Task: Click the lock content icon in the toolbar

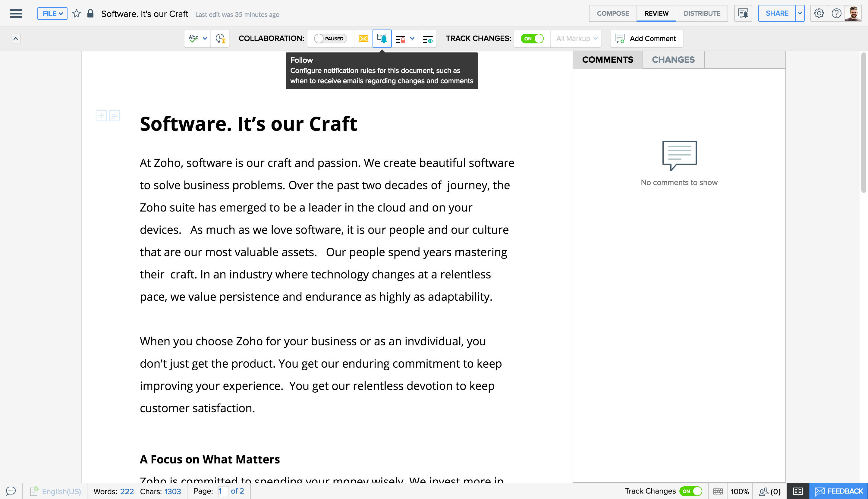Action: [400, 38]
